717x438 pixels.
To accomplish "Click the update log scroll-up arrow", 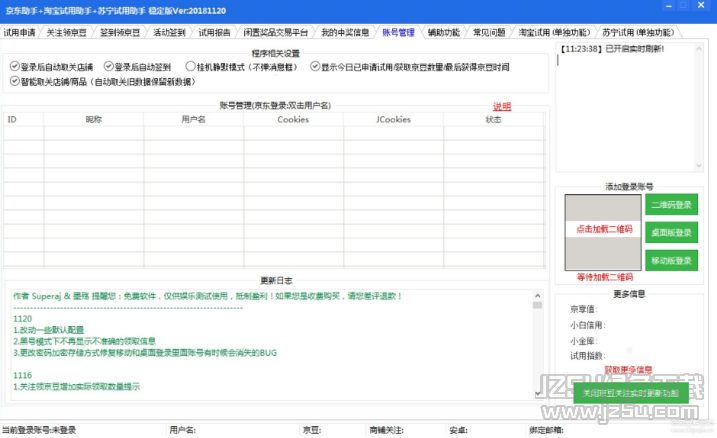I will tap(538, 296).
